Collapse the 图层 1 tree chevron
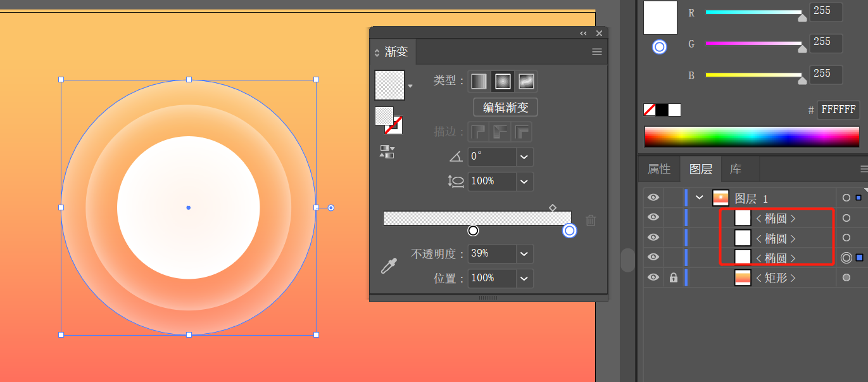The height and width of the screenshot is (382, 868). 700,198
